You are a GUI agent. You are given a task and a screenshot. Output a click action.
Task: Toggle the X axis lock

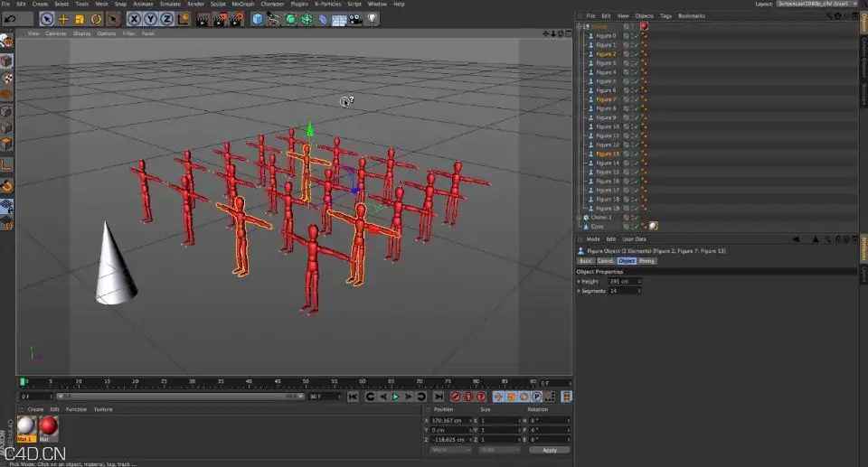[x=134, y=19]
